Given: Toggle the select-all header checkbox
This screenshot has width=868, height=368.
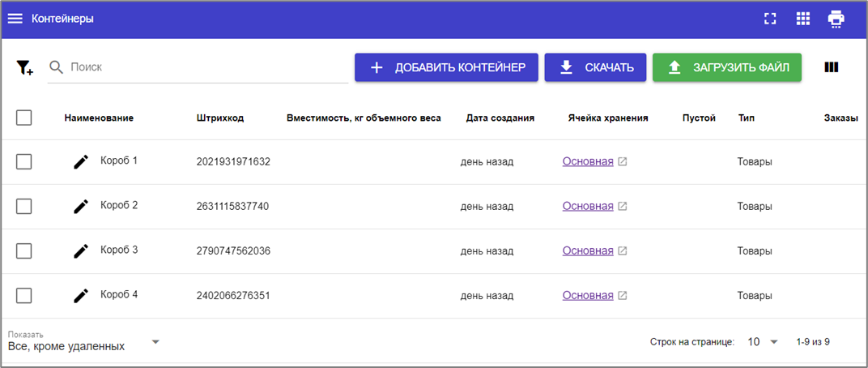Looking at the screenshot, I should tap(24, 118).
